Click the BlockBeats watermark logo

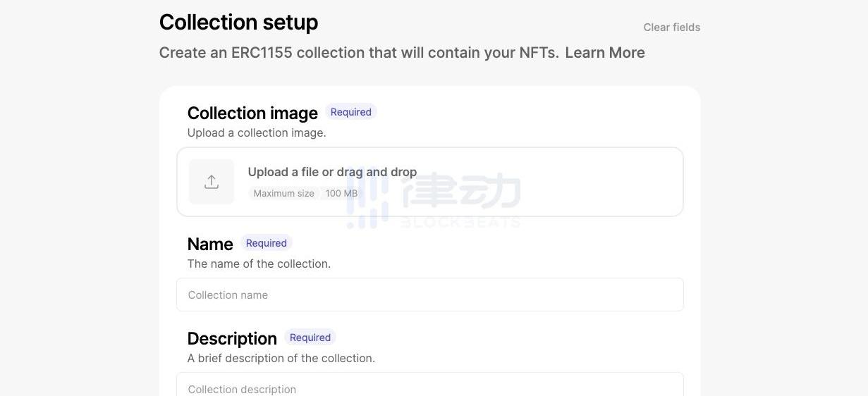tap(434, 199)
